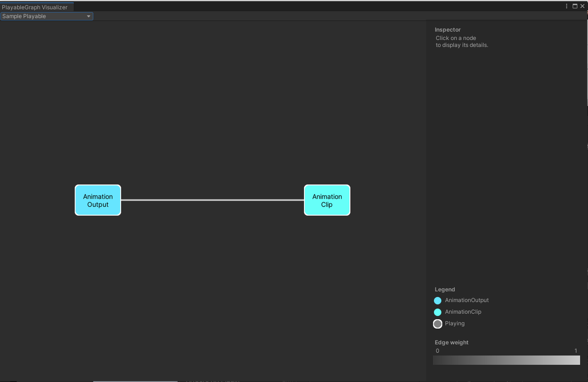Click the Edge weight label
This screenshot has height=382, width=588.
pyautogui.click(x=452, y=343)
